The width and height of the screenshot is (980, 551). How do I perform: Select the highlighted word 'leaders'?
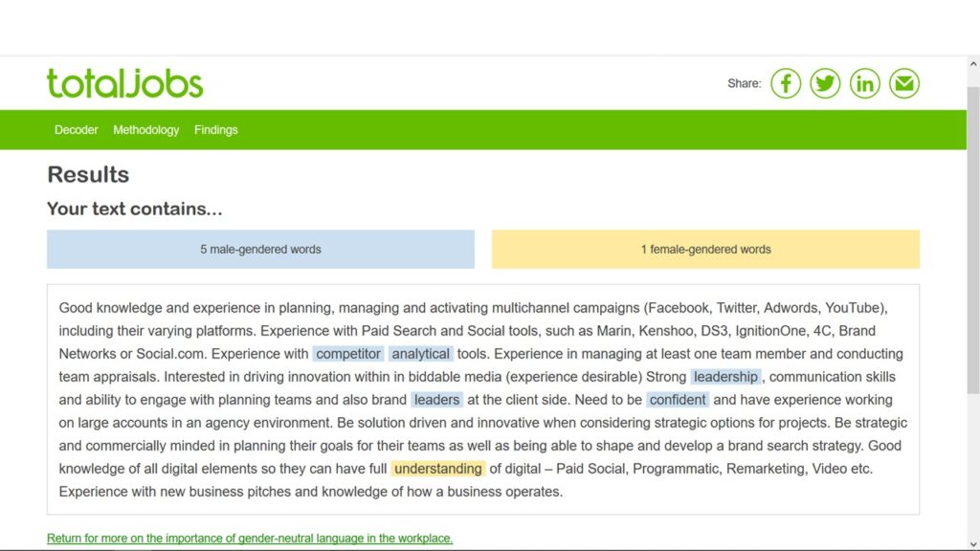tap(436, 400)
